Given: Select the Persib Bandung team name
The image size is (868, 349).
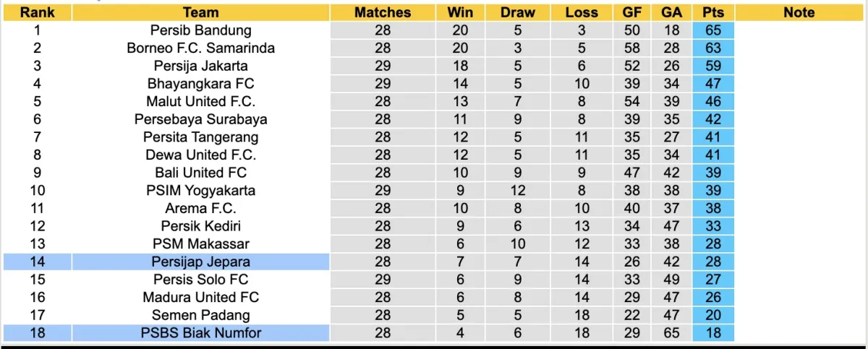Looking at the screenshot, I should coord(200,30).
